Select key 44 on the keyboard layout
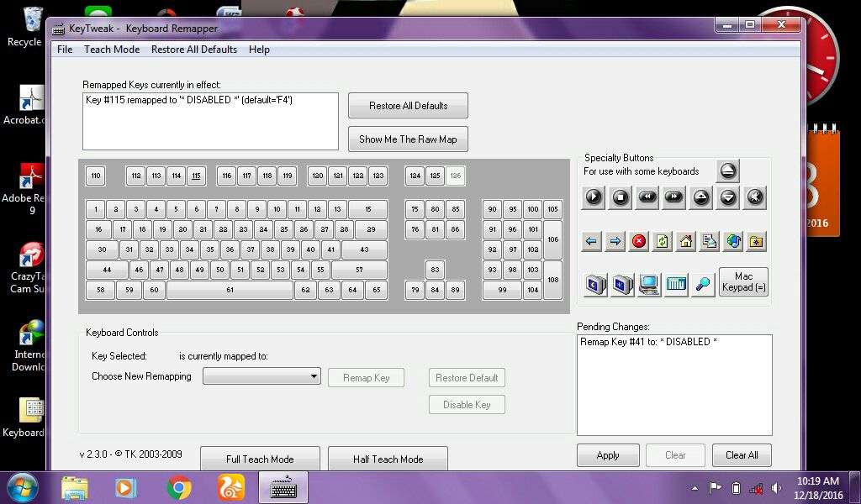Image resolution: width=861 pixels, height=504 pixels. coord(107,270)
